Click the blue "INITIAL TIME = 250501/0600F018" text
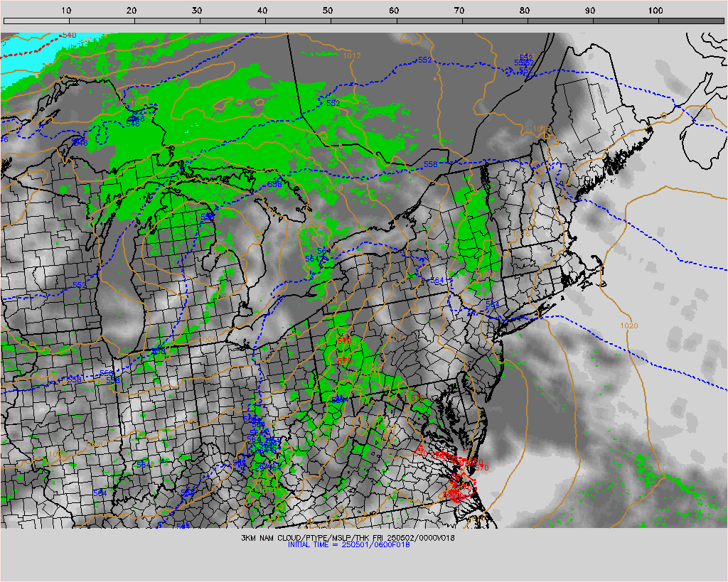This screenshot has height=582, width=728. point(348,544)
